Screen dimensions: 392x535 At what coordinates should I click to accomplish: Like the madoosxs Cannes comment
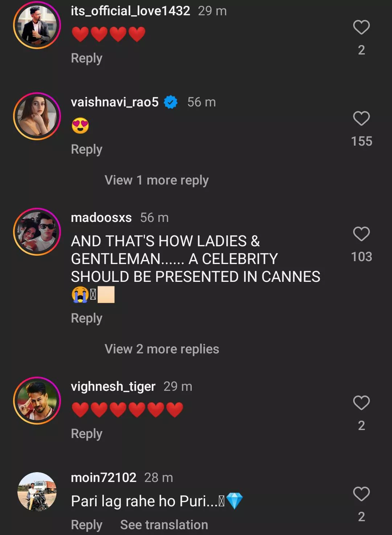point(361,234)
